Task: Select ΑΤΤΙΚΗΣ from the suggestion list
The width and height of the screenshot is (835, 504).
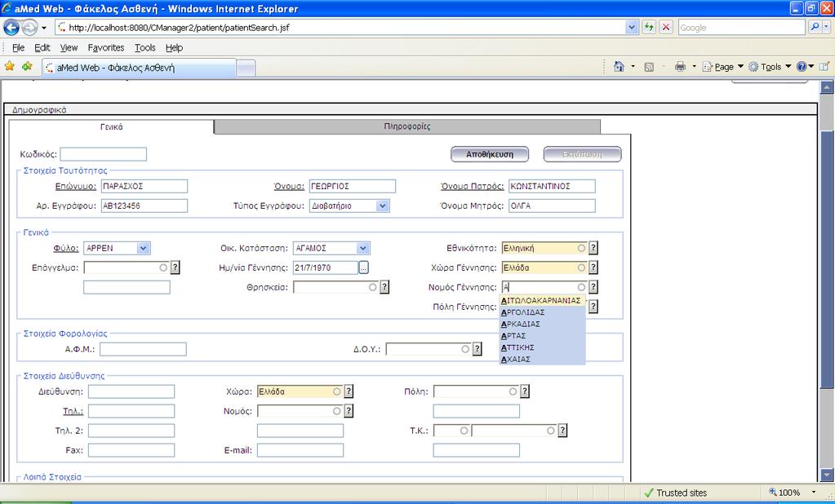Action: tap(542, 347)
